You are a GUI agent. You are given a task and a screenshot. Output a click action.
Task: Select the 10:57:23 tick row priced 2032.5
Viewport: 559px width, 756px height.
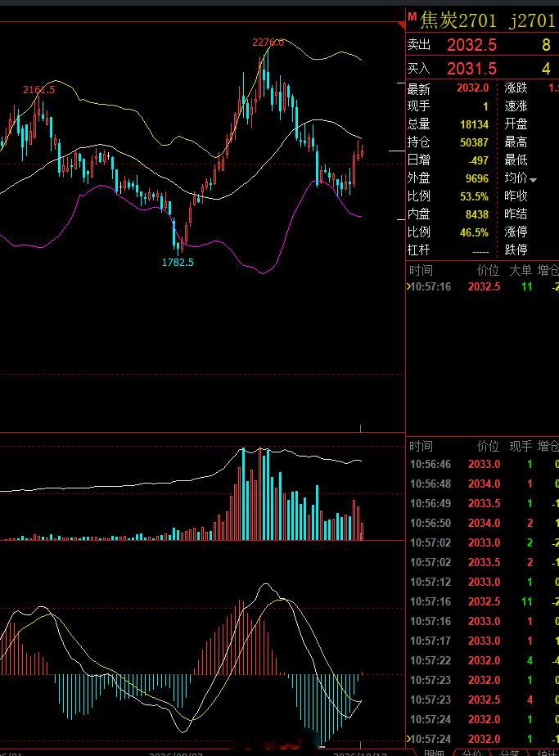[x=482, y=700]
